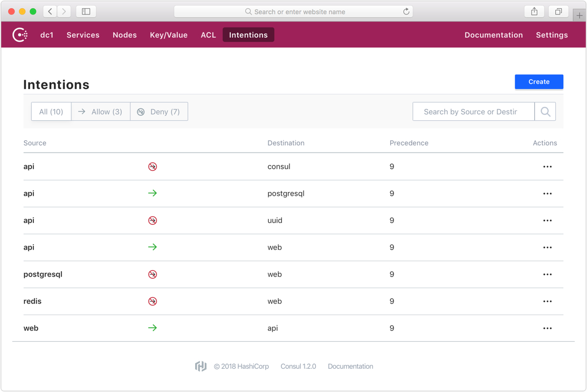Click the Safari share icon
This screenshot has height=392, width=587.
(534, 11)
